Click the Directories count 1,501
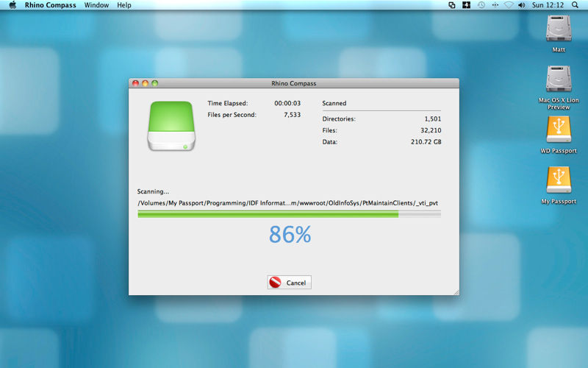Viewport: 588px width, 368px height. click(x=433, y=118)
